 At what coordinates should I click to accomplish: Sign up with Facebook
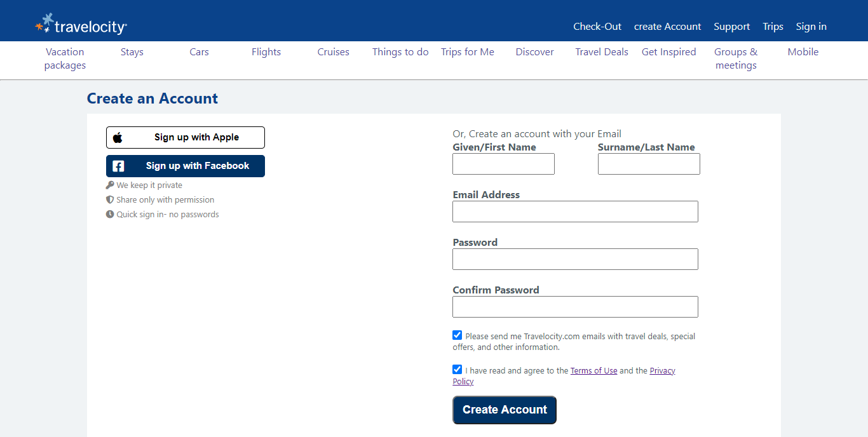[x=186, y=166]
